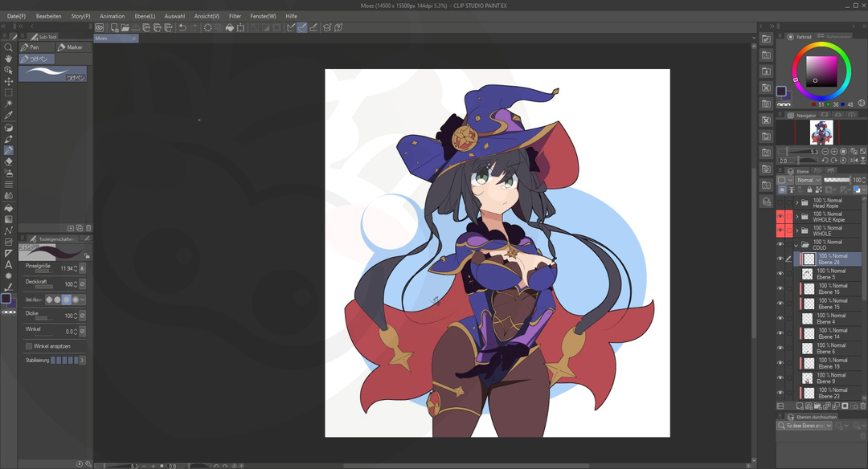Click navigator zoom out minus icon
Viewport: 868px width, 469px height.
click(825, 152)
